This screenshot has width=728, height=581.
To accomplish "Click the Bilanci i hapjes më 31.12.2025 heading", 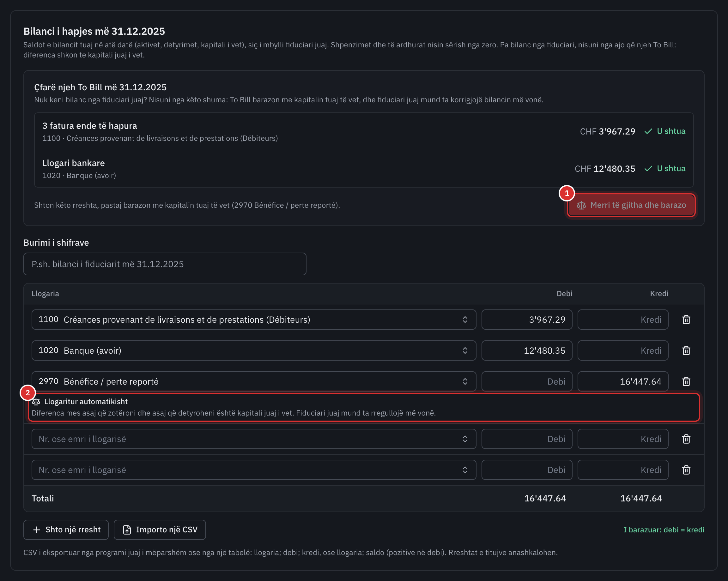I will 94,31.
